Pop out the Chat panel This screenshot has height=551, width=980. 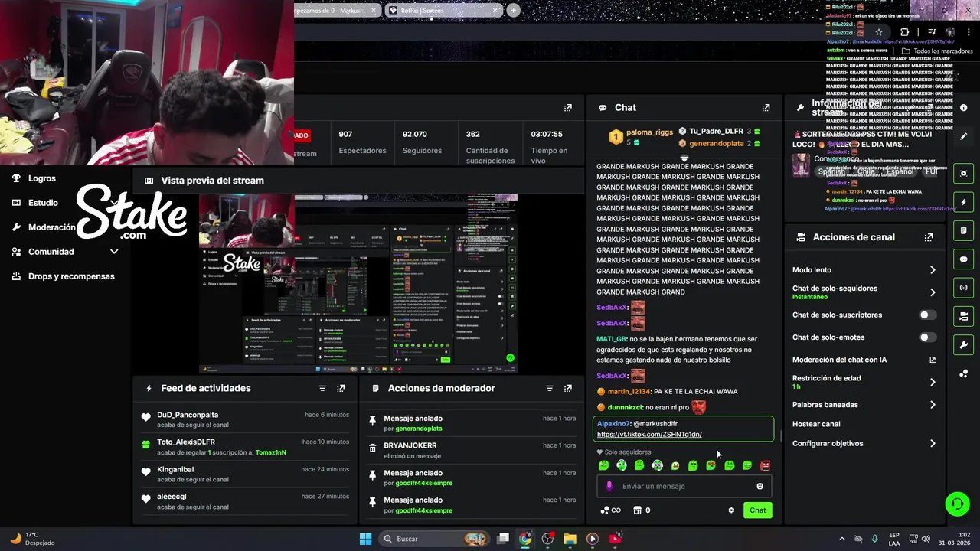click(x=766, y=108)
